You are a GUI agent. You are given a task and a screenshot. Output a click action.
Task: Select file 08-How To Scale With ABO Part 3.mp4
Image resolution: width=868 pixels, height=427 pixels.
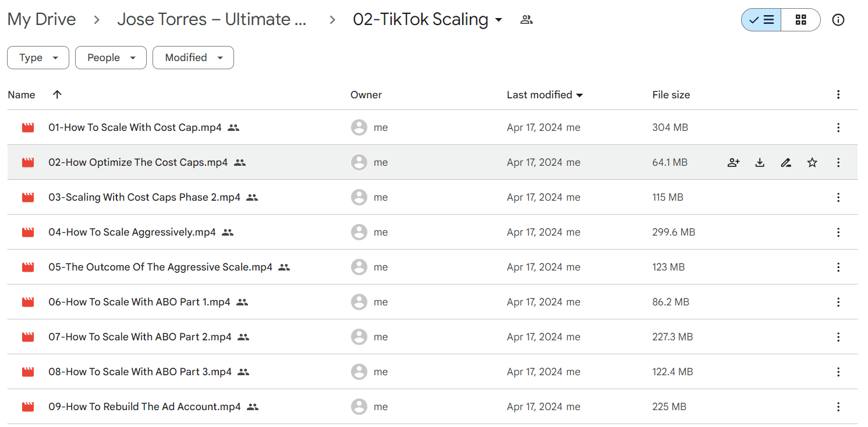click(x=140, y=372)
